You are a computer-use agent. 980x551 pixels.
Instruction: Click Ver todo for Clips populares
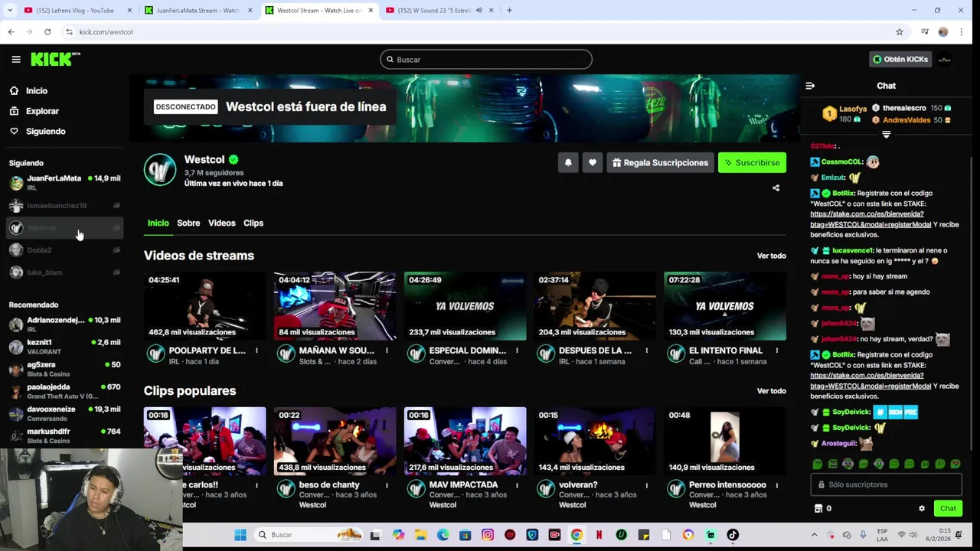pos(771,391)
